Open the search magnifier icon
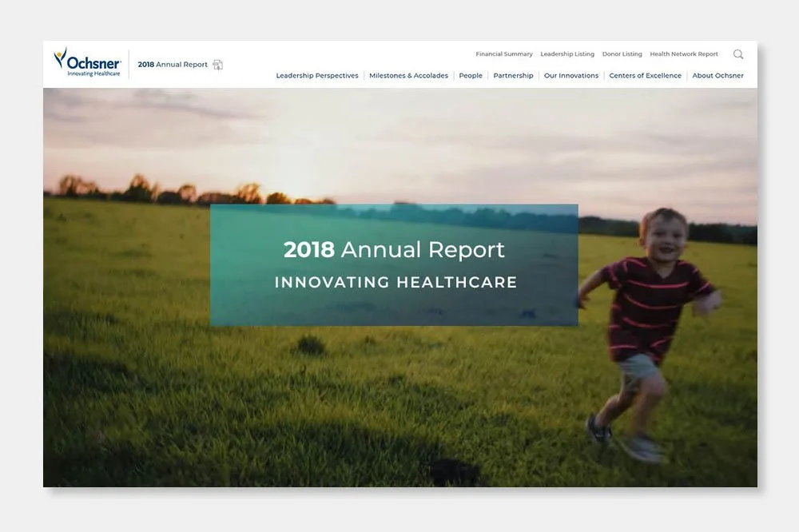The height and width of the screenshot is (532, 799). [737, 54]
